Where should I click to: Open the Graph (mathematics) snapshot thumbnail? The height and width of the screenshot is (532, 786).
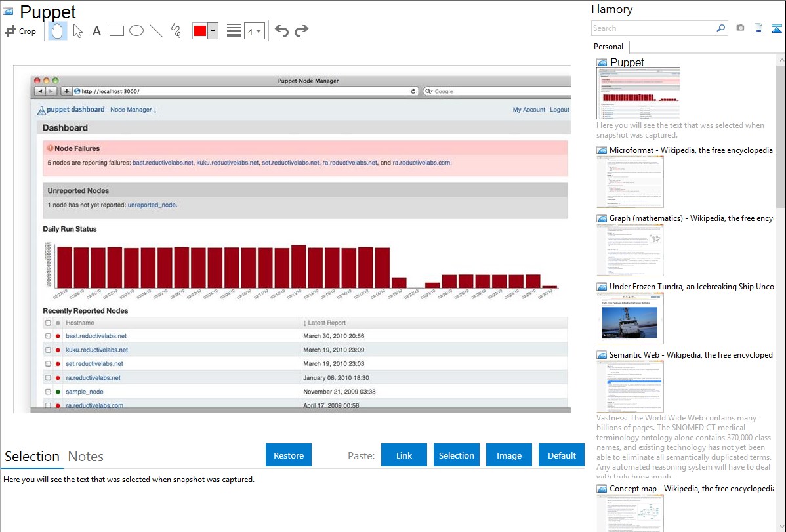pos(630,250)
